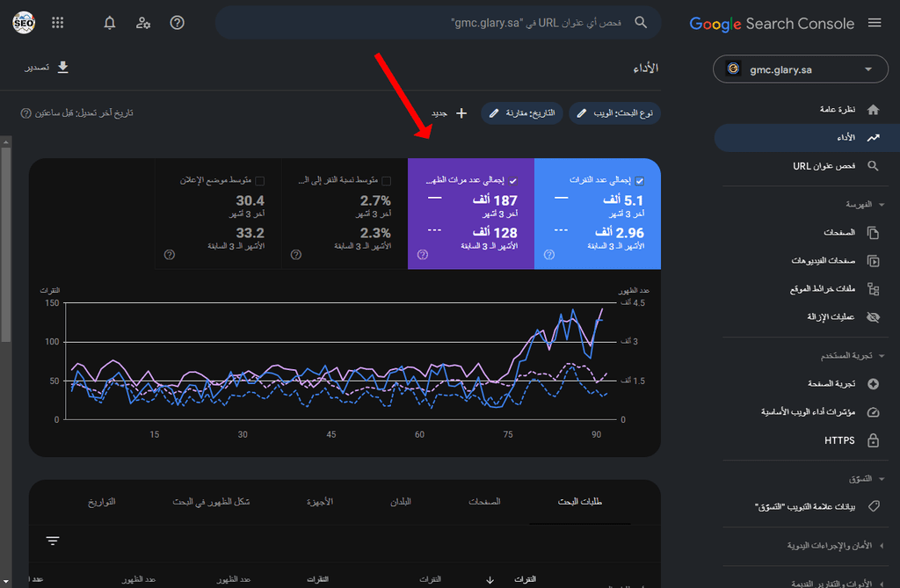Expand the legacy tools and reports section

[882, 584]
